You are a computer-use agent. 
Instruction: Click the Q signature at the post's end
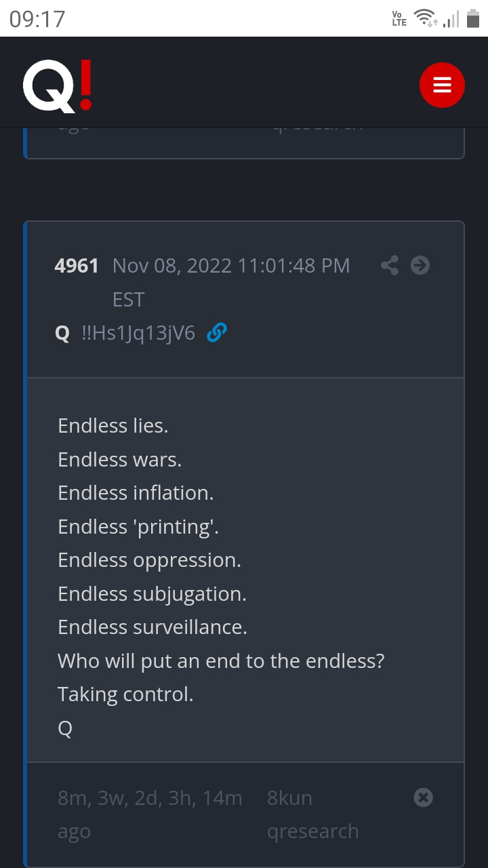pyautogui.click(x=64, y=728)
